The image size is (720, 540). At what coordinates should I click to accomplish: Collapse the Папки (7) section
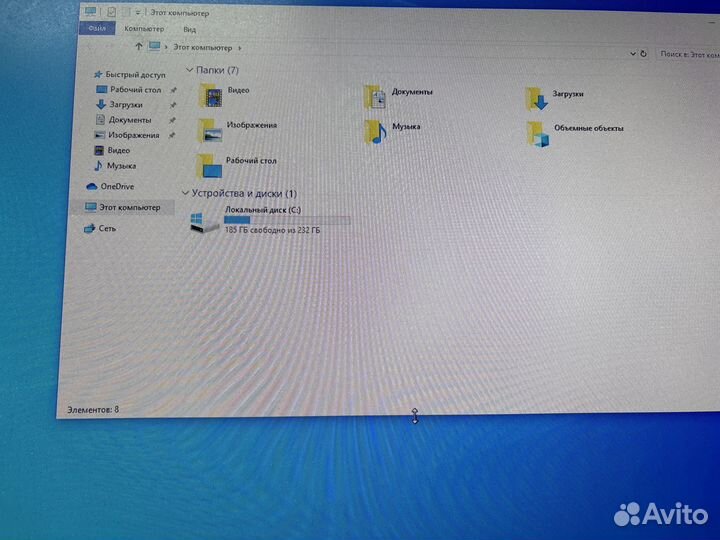(189, 70)
